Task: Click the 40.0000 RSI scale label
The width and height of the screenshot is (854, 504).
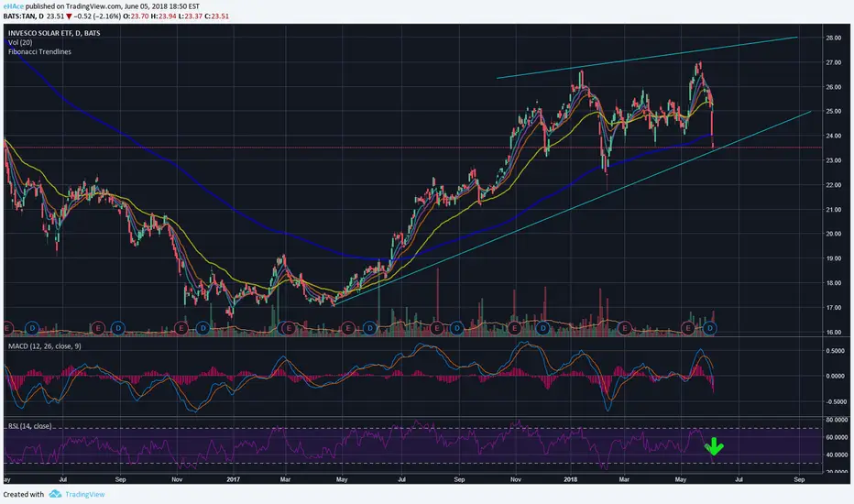Action: pyautogui.click(x=837, y=455)
